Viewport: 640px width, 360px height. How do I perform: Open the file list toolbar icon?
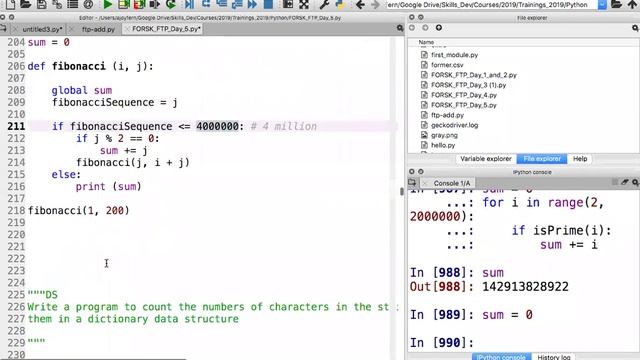click(x=73, y=4)
